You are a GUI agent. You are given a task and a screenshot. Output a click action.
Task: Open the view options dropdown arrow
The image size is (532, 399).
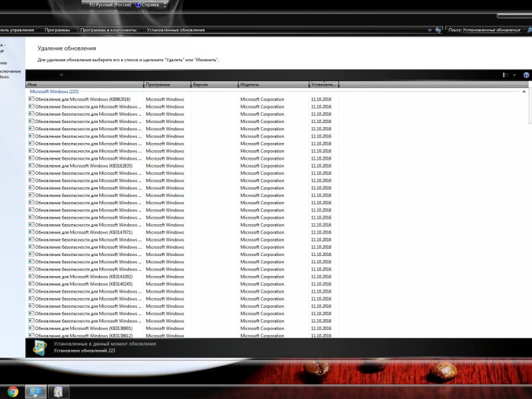coord(514,75)
